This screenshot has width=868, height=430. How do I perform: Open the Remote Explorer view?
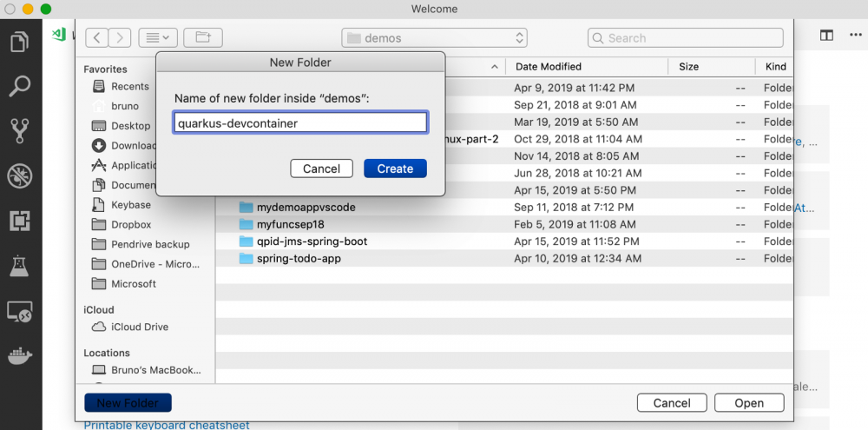(x=20, y=312)
